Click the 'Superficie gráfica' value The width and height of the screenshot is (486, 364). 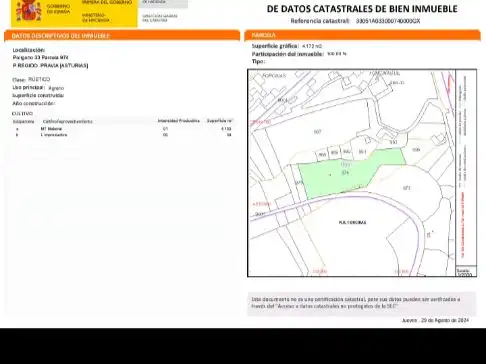point(312,46)
